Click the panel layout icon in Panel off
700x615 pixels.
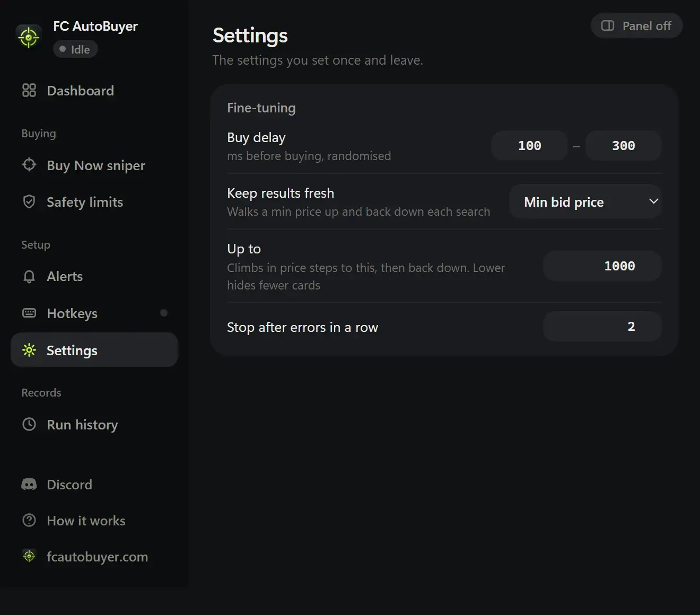[x=608, y=26]
